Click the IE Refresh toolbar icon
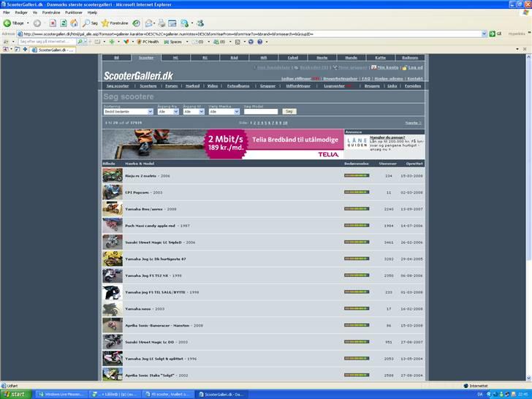The height and width of the screenshot is (399, 532). [x=64, y=23]
